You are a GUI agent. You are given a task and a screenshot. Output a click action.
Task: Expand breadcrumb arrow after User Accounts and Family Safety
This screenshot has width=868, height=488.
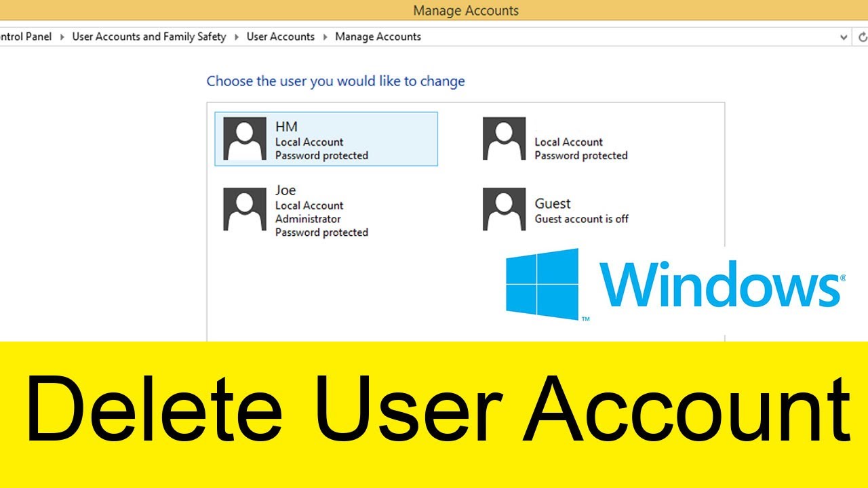click(237, 37)
